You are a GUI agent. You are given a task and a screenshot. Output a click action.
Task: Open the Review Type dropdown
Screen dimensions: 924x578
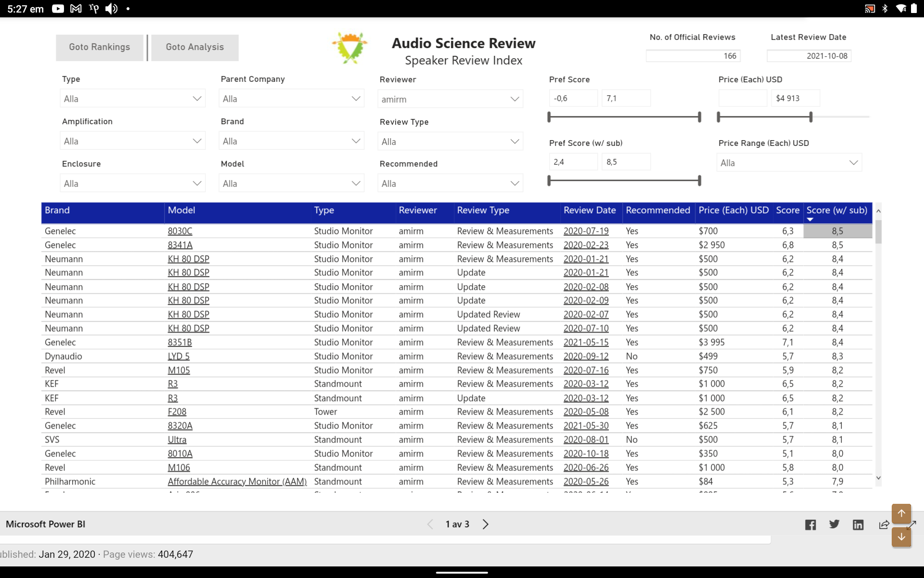coord(450,142)
